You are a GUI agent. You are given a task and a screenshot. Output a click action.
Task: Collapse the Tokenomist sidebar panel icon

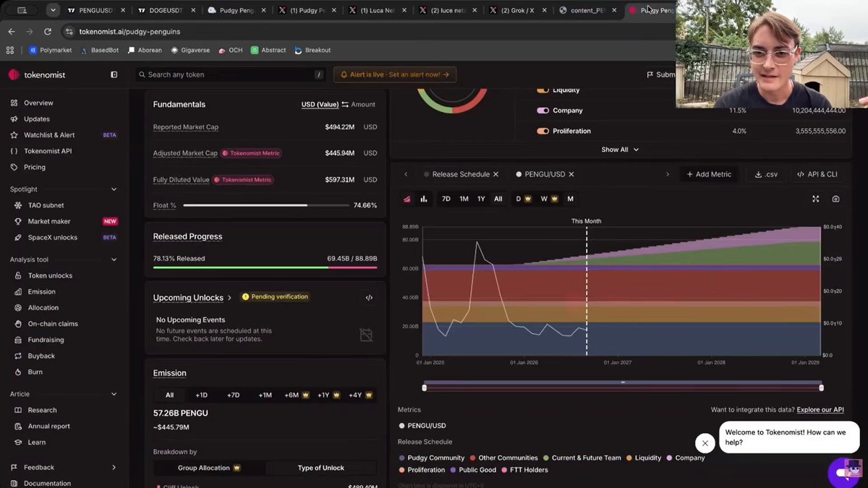[x=114, y=74]
